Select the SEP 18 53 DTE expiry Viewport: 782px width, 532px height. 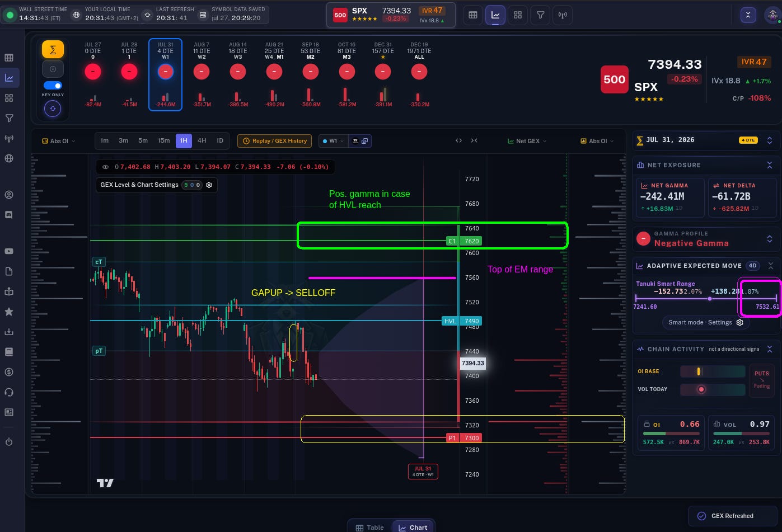(x=310, y=70)
